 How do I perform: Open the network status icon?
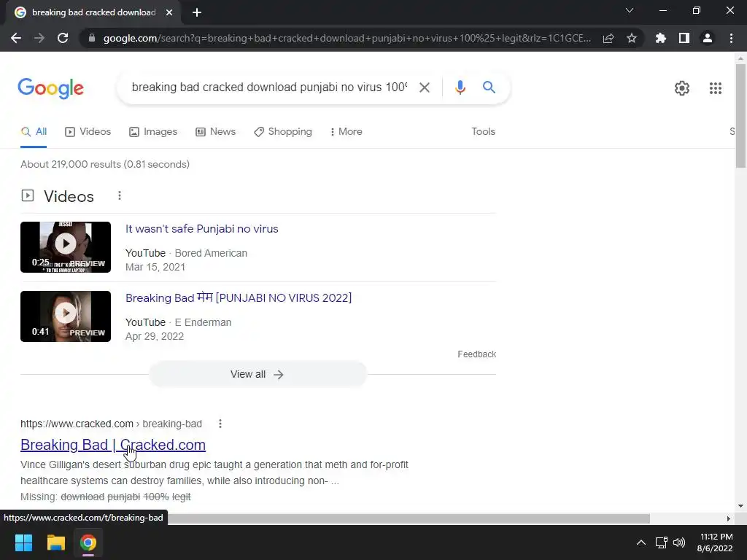(x=661, y=542)
